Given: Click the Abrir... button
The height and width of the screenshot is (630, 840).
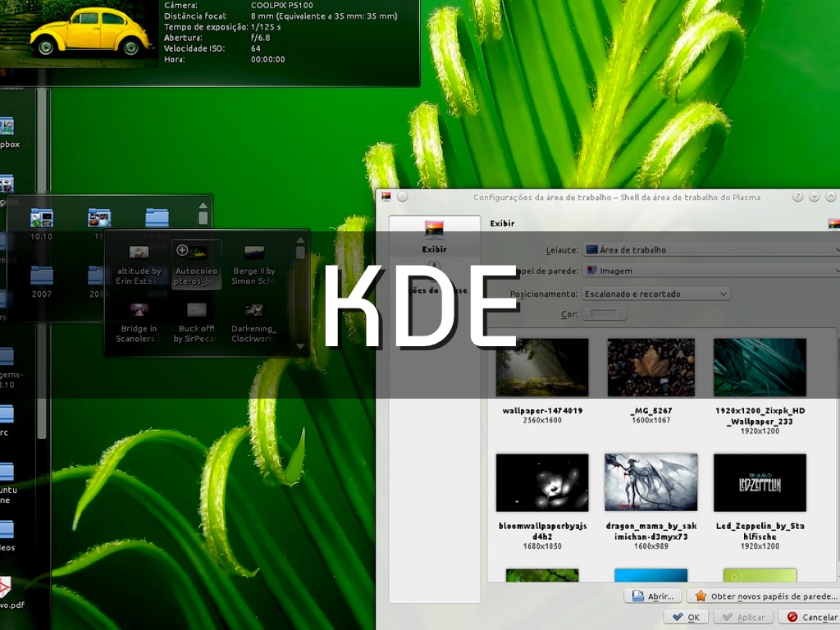Looking at the screenshot, I should [653, 596].
